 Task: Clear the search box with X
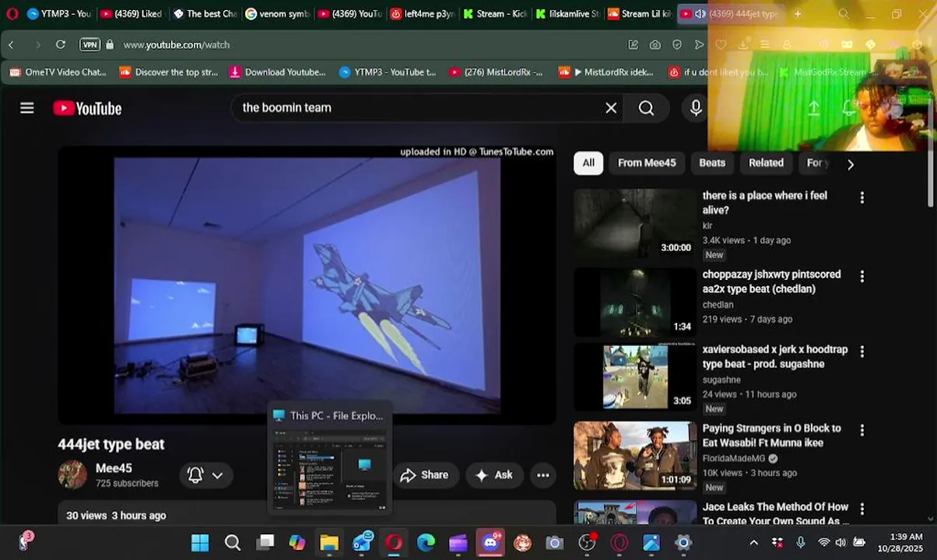(611, 108)
